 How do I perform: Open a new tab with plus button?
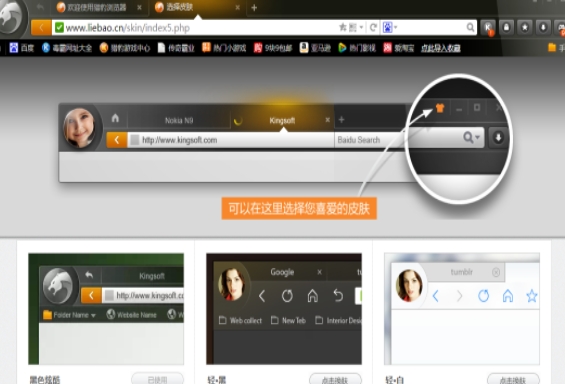click(254, 8)
